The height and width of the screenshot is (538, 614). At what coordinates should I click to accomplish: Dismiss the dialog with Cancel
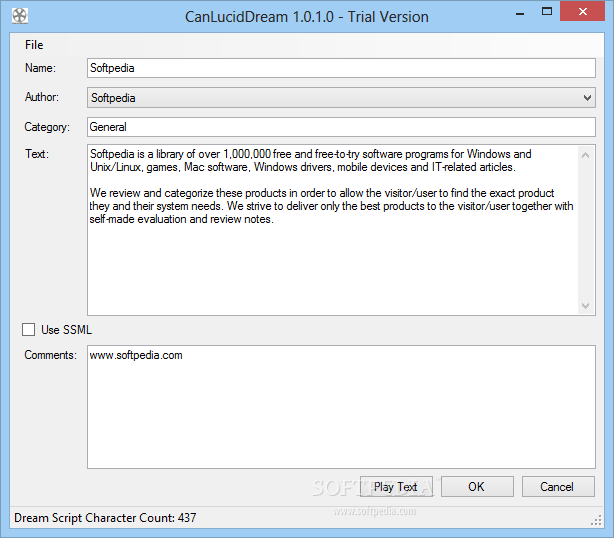558,487
